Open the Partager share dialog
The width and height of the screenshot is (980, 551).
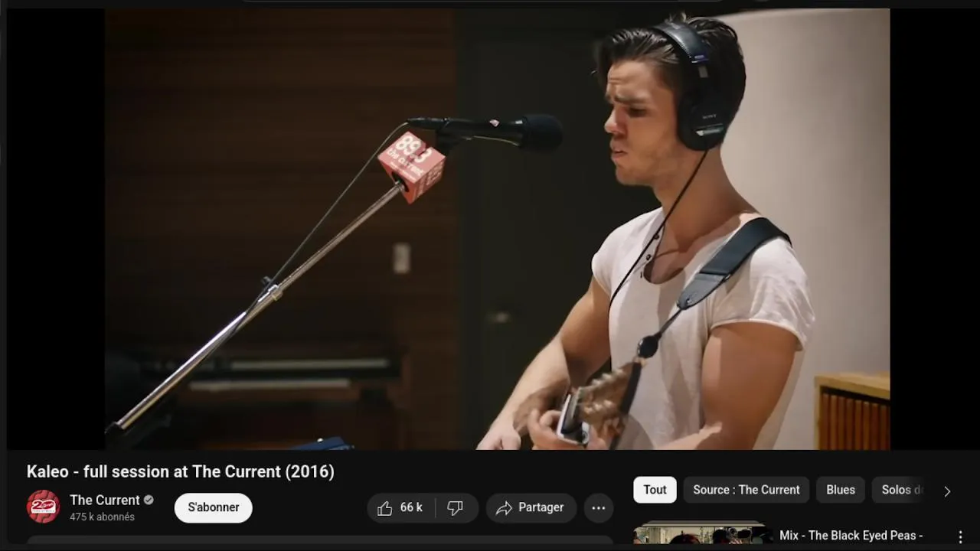pos(531,507)
